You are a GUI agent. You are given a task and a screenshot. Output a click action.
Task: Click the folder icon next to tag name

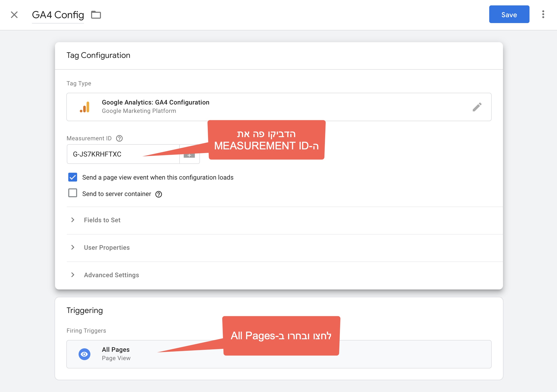96,15
